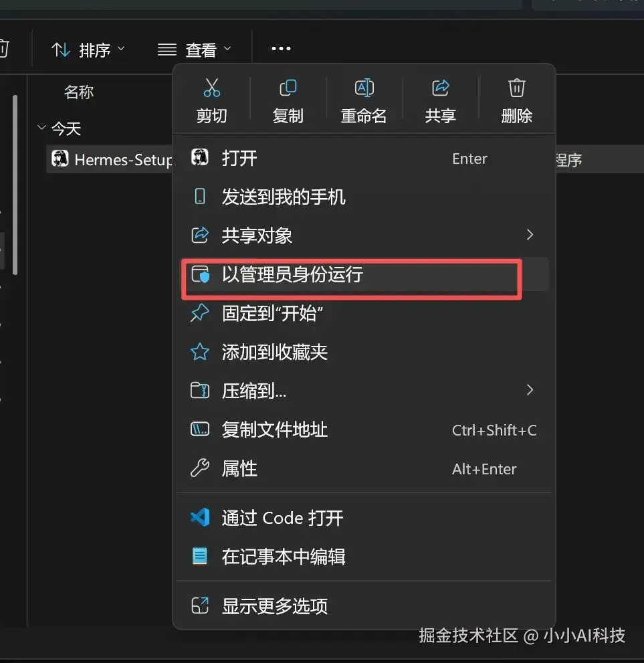Delete the file using 删除 trash icon
644x663 pixels.
pyautogui.click(x=516, y=101)
